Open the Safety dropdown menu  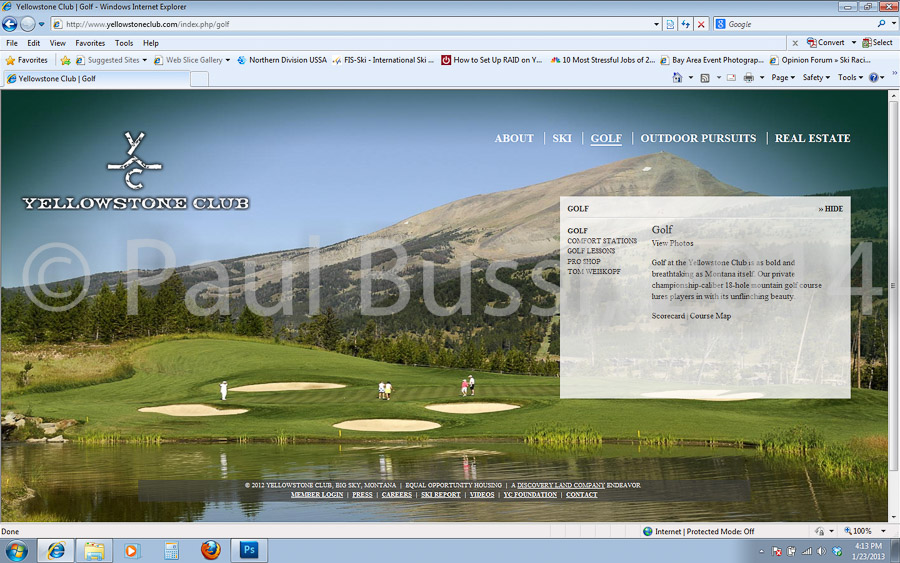coord(816,77)
